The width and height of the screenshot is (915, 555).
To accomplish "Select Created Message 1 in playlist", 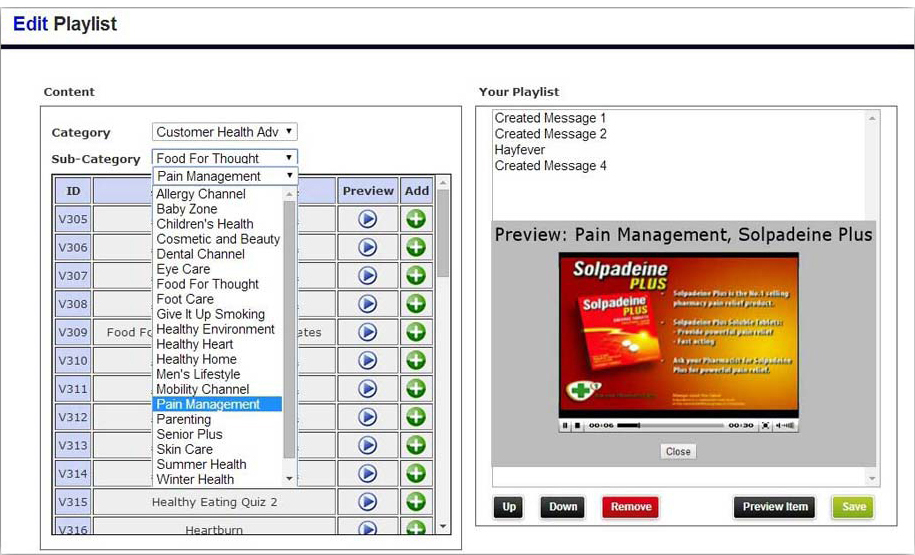I will point(550,118).
